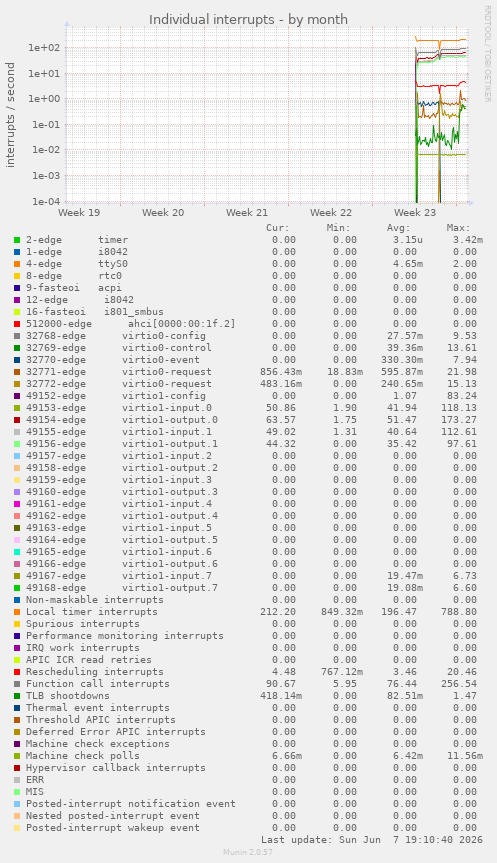The image size is (497, 863).
Task: Click the Local timer current value 212.20
Action: click(x=278, y=612)
